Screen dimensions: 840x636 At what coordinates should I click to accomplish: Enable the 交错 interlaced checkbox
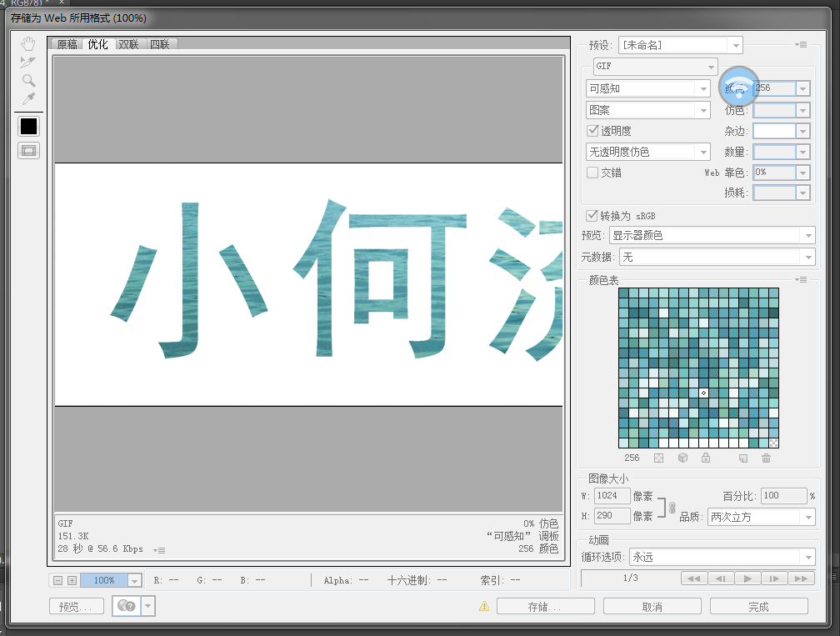[x=592, y=173]
